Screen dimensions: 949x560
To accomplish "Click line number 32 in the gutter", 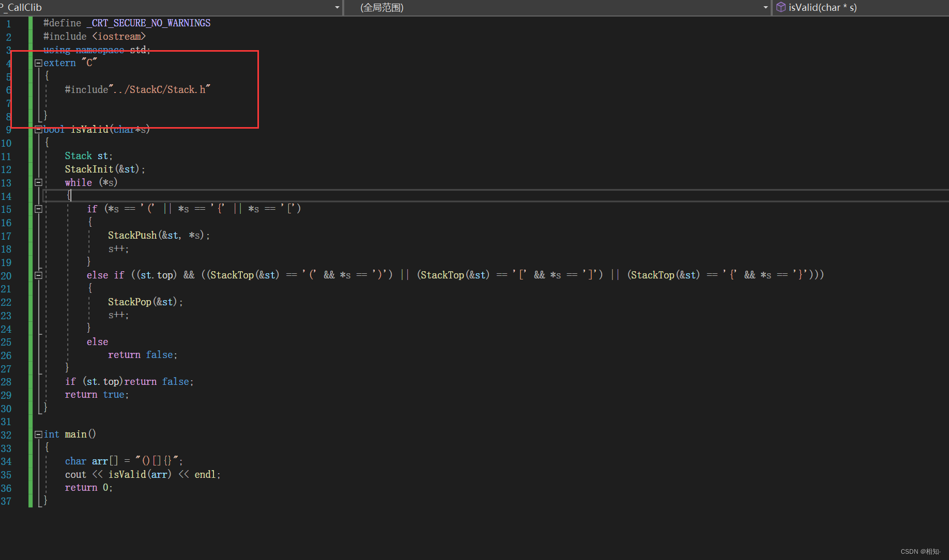I will tap(6, 435).
